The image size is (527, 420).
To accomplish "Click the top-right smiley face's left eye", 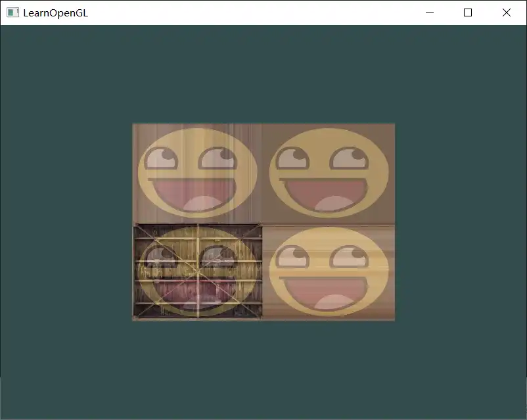I will pos(291,158).
